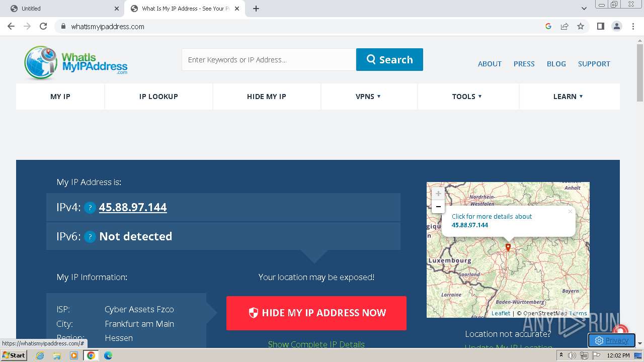Open the PRESS link
Viewport: 644px width, 362px height.
click(524, 64)
